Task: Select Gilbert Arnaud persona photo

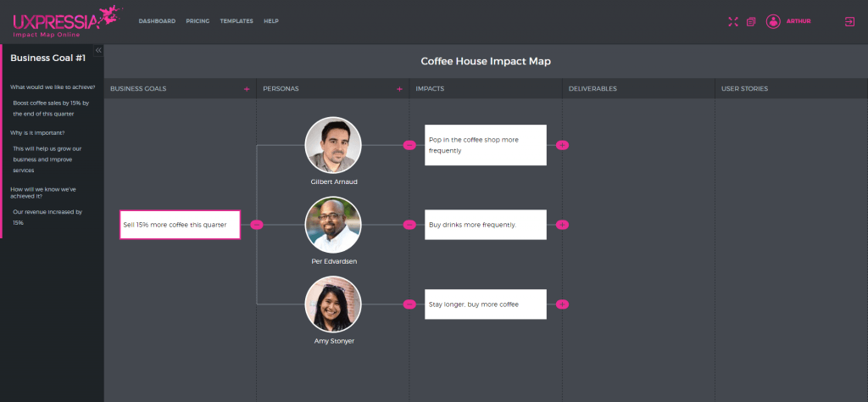Action: pyautogui.click(x=333, y=145)
